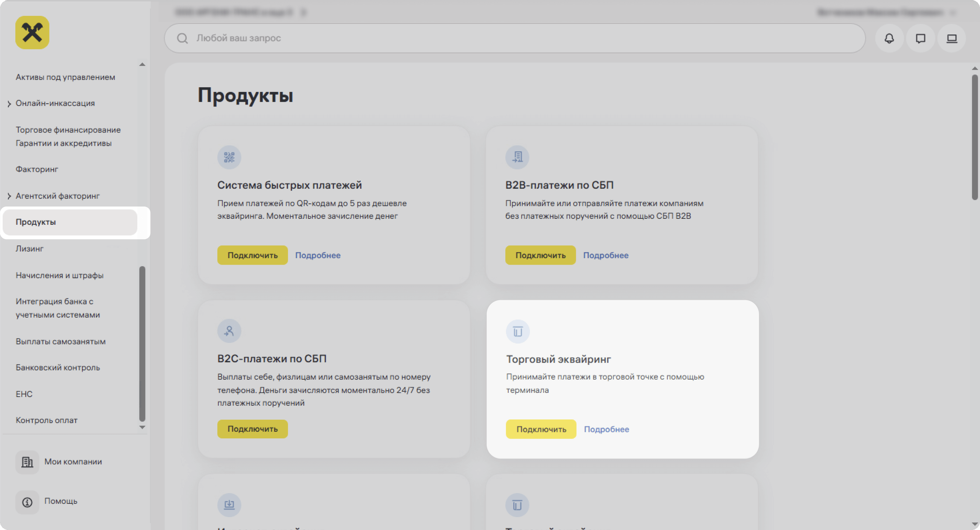The height and width of the screenshot is (530, 980).
Task: Click the laptop screen icon in the header
Action: click(x=952, y=38)
